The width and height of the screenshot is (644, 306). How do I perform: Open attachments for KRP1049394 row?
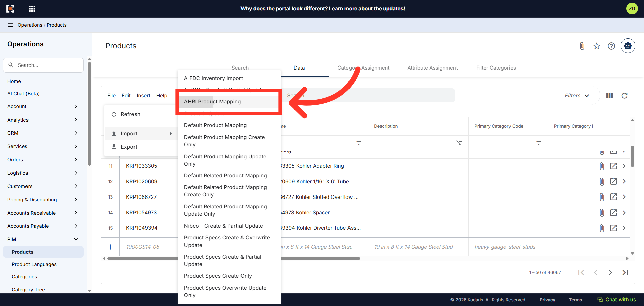(602, 228)
